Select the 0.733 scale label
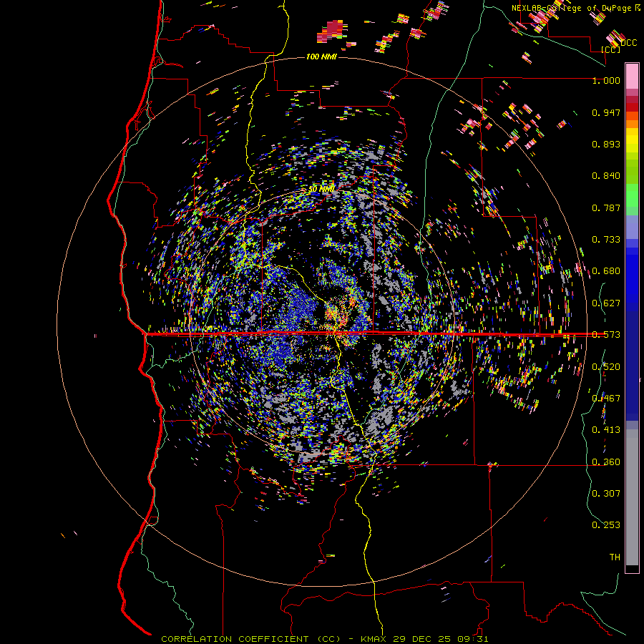Screen dimensions: 644x644 click(606, 240)
